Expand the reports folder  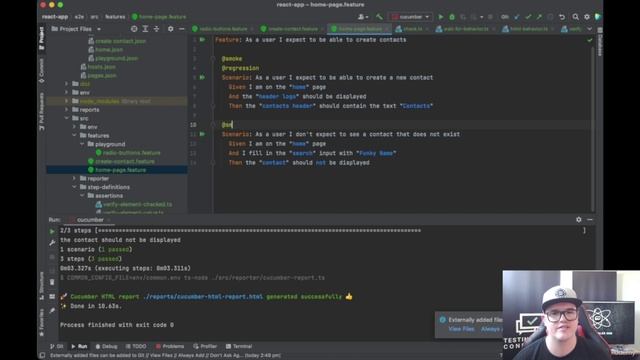click(67, 109)
